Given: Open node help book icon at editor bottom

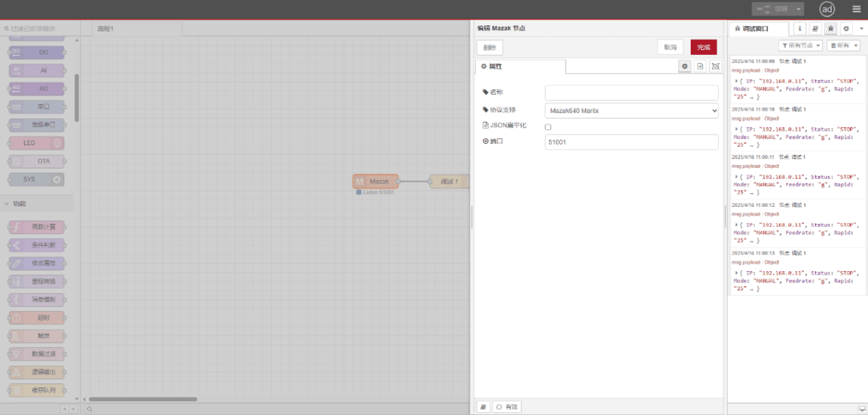Looking at the screenshot, I should [483, 407].
